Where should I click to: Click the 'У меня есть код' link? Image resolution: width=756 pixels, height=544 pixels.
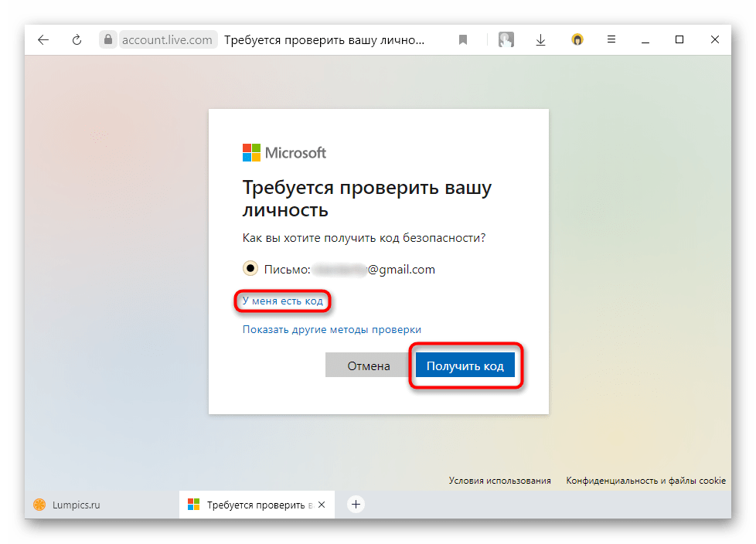(x=282, y=301)
